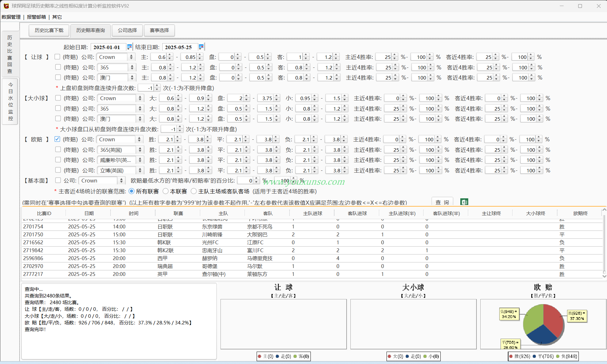Uncheck the 欧赔 Crown row checkbox
Viewport: 607px width, 364px height.
click(x=57, y=139)
